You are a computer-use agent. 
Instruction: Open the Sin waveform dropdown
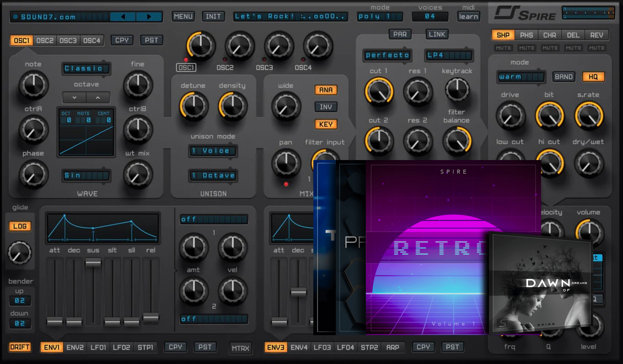[x=86, y=175]
